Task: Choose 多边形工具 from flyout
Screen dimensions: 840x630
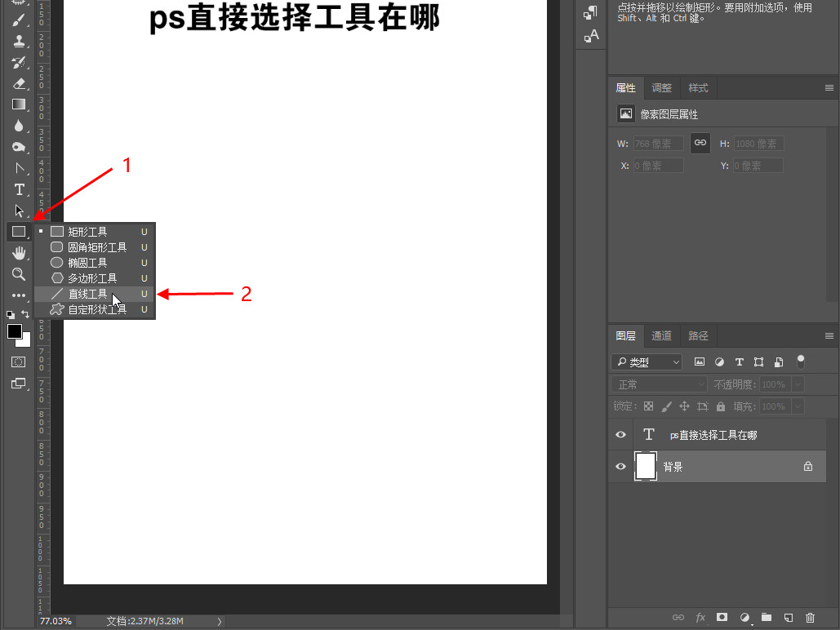Action: coord(95,278)
